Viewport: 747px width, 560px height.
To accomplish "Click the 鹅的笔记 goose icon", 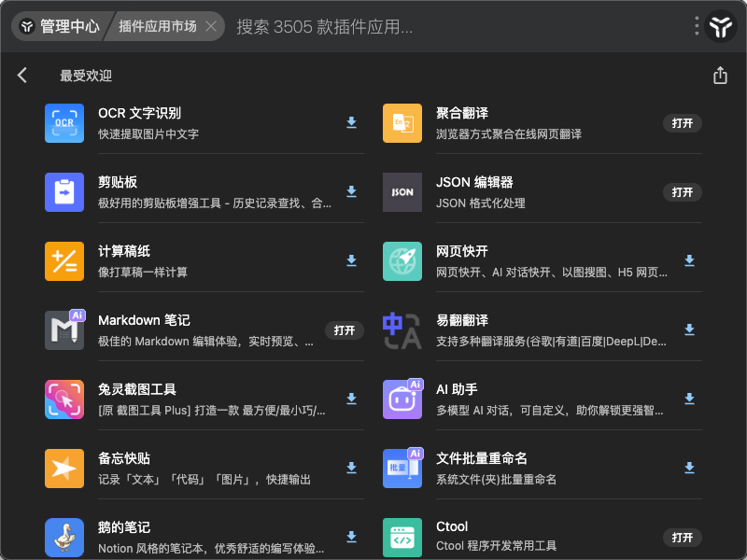I will pos(64,538).
